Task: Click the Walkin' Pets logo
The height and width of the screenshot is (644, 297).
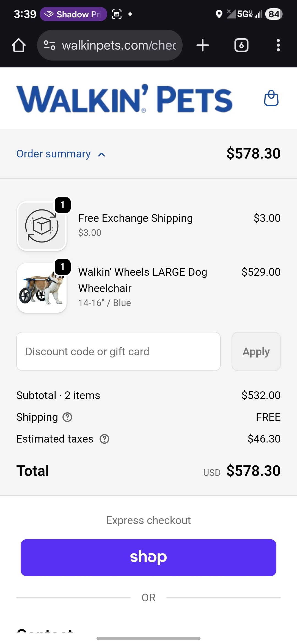Action: pyautogui.click(x=124, y=99)
